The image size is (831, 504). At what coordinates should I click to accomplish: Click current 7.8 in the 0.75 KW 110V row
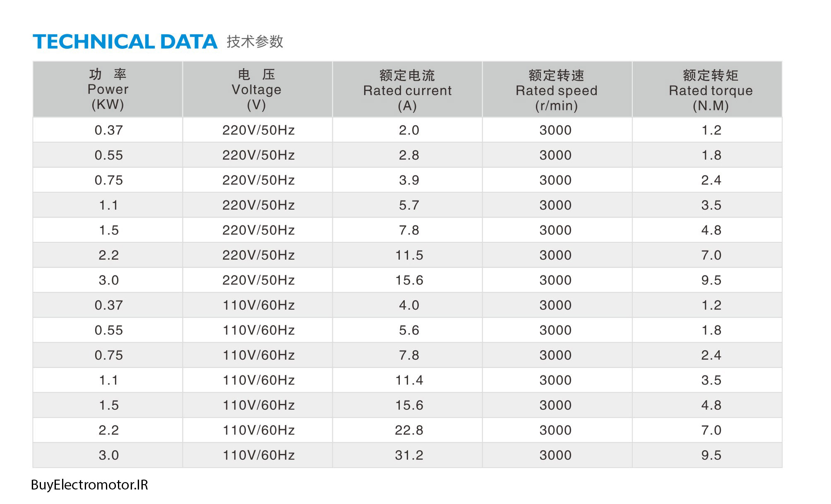coord(409,355)
